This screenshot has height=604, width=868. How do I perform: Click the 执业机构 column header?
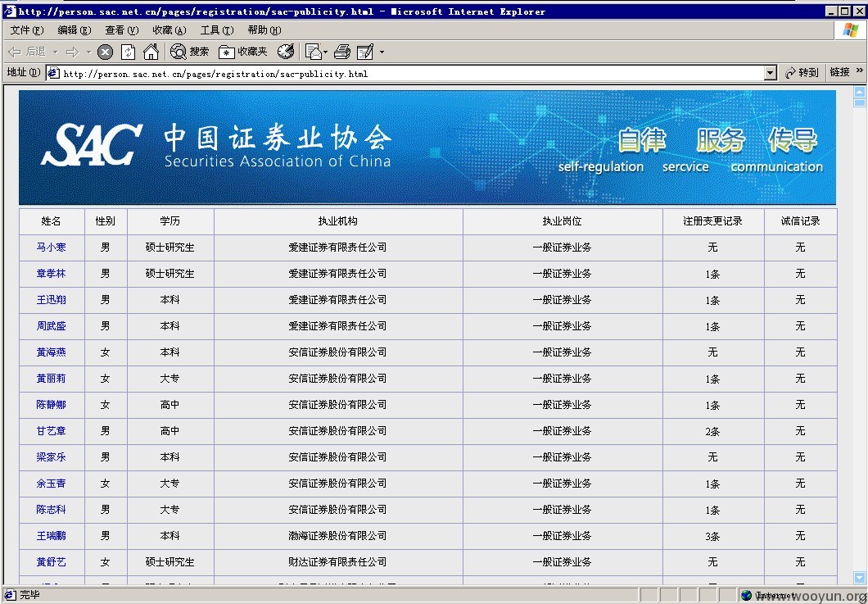[x=337, y=221]
